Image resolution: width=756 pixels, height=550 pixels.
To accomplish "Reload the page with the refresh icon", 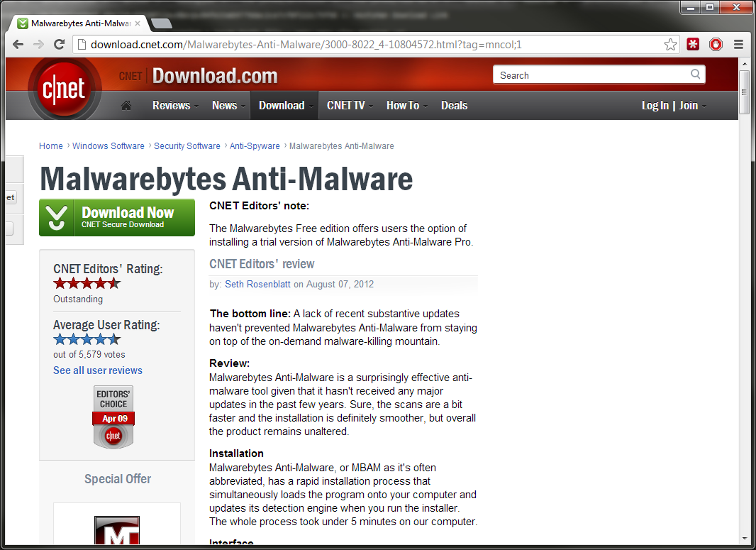I will click(60, 45).
